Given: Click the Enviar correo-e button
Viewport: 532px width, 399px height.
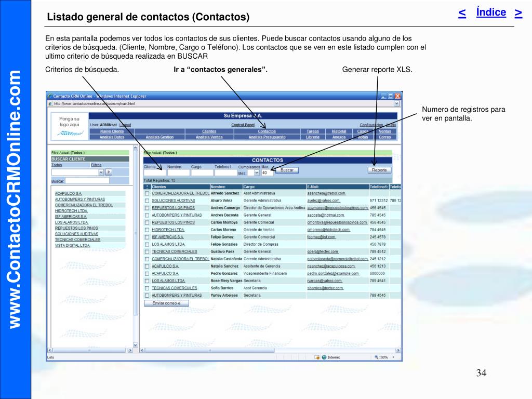Looking at the screenshot, I should (166, 303).
